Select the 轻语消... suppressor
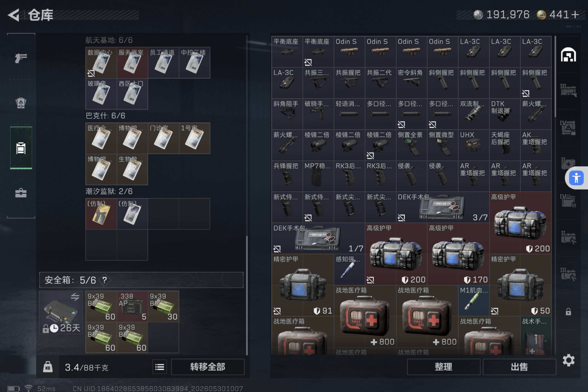The width and height of the screenshot is (588, 392). click(349, 114)
